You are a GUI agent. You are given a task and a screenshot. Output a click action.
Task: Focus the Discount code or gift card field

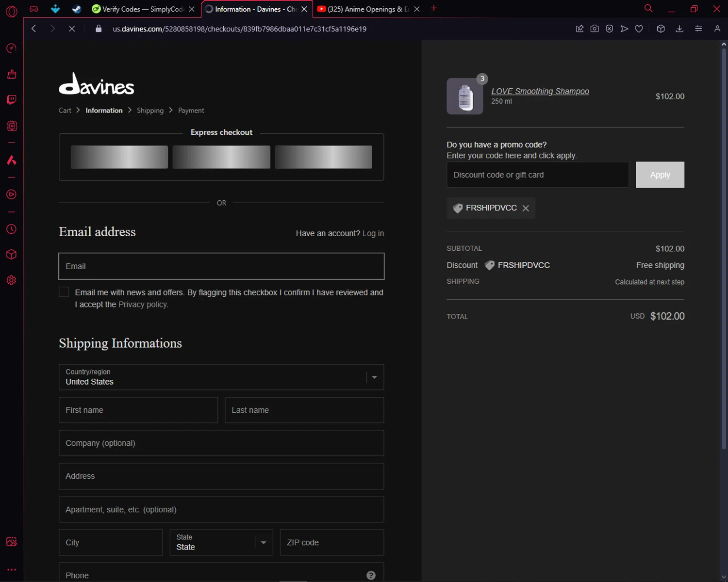538,175
